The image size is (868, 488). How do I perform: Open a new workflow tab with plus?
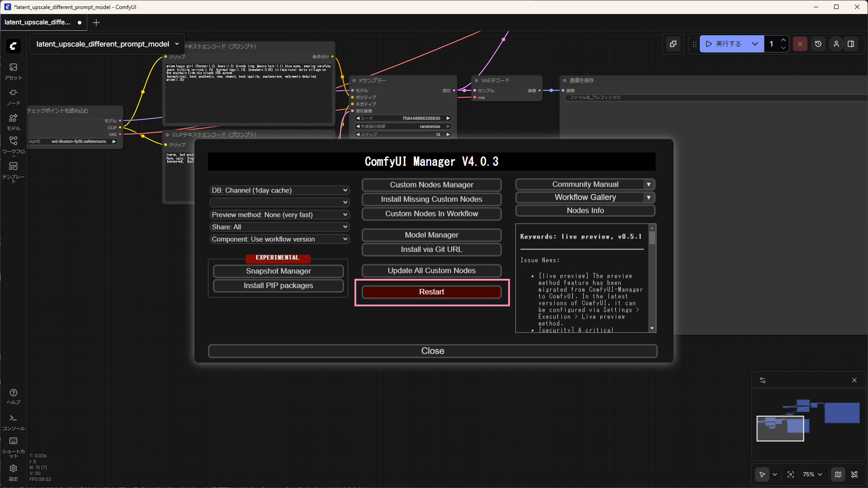96,23
